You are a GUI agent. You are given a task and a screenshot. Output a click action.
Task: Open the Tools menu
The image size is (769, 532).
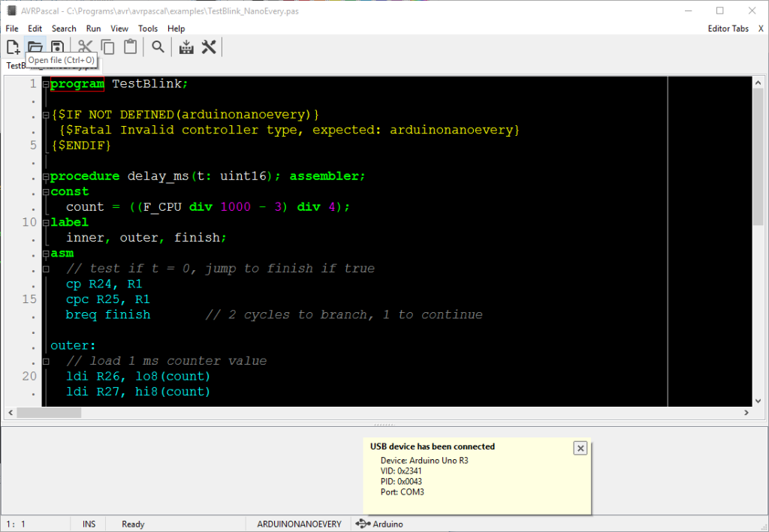148,29
